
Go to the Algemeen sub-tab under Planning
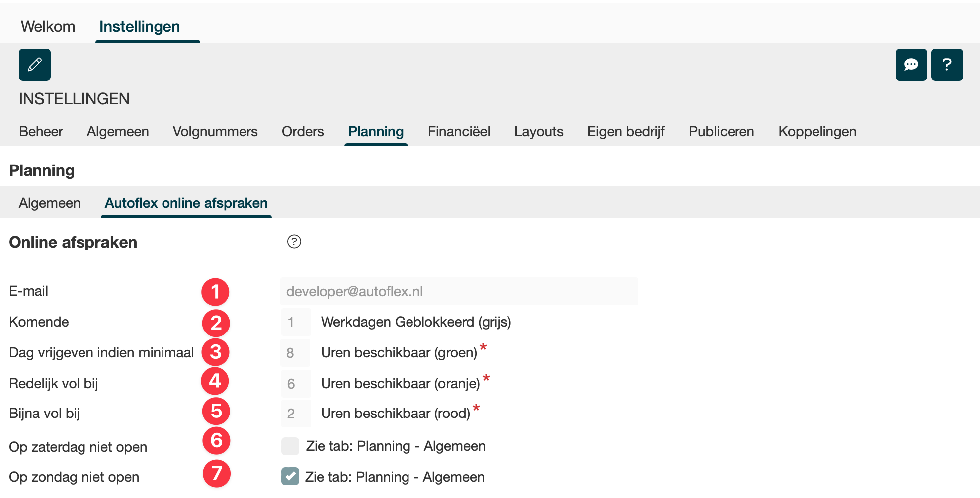(50, 203)
